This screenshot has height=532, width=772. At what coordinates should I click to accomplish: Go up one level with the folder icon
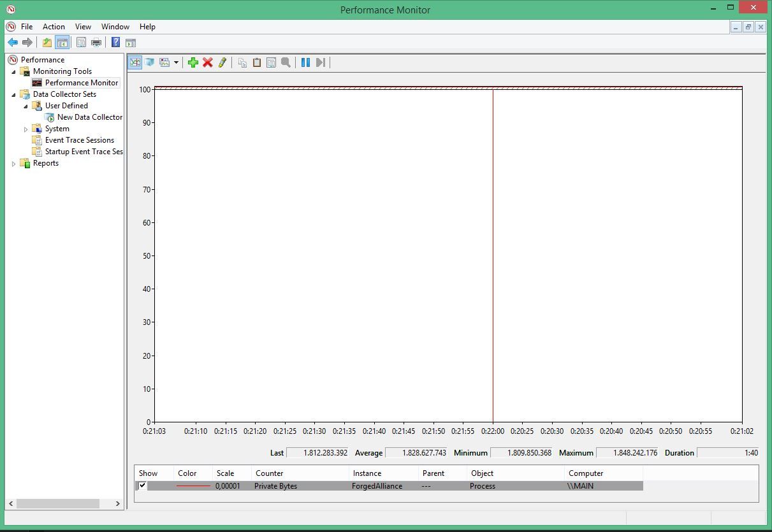[47, 43]
